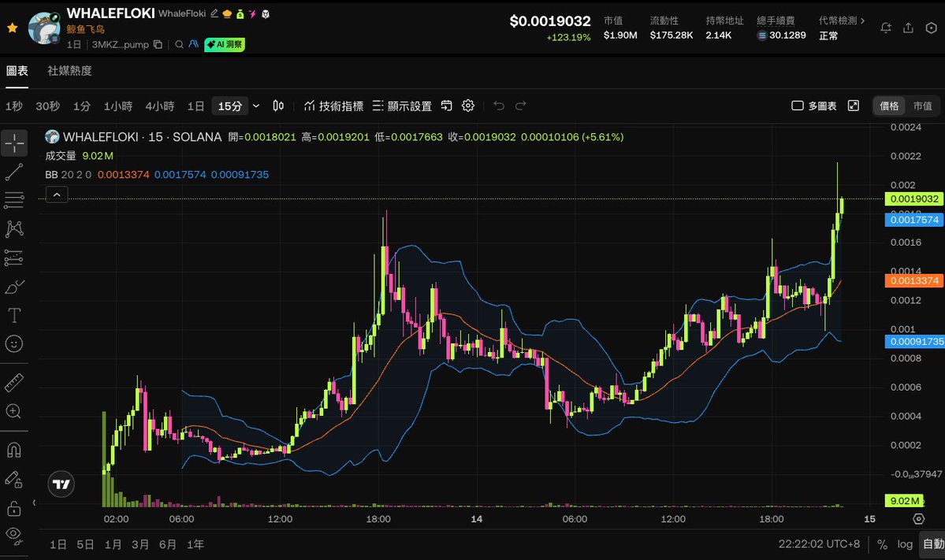Click the fullscreen expand chart icon

pos(854,106)
